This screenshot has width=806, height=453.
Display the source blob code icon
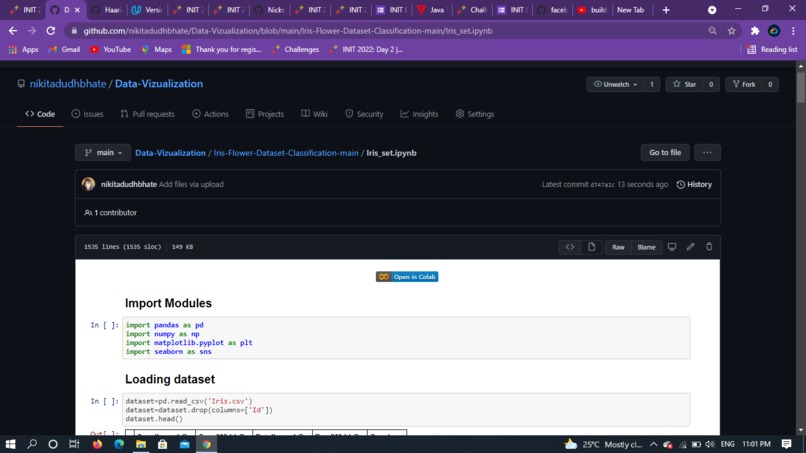[x=570, y=247]
